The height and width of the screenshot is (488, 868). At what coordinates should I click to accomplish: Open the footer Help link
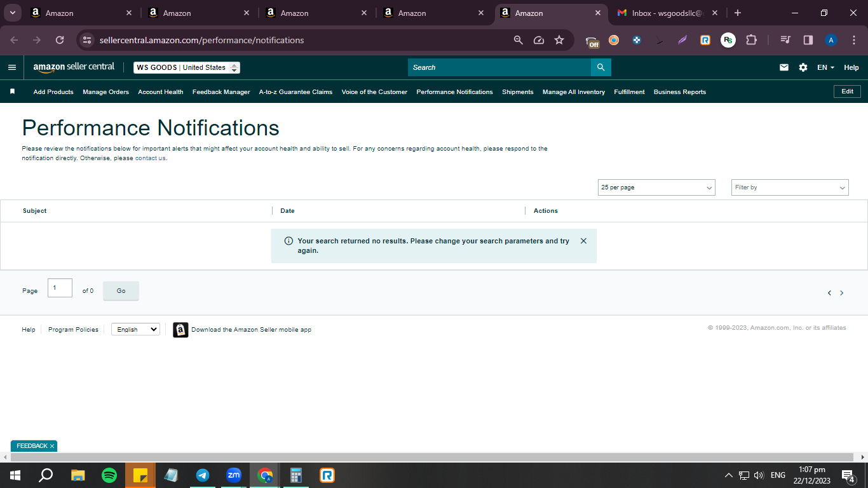(x=29, y=330)
